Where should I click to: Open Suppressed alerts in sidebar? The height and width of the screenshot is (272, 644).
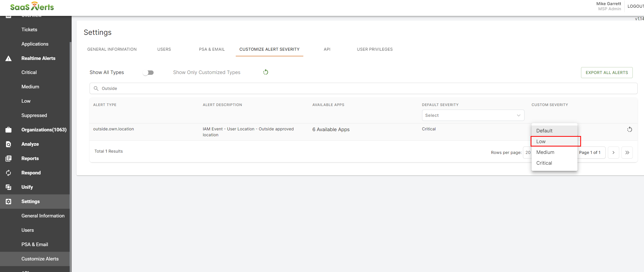click(35, 115)
